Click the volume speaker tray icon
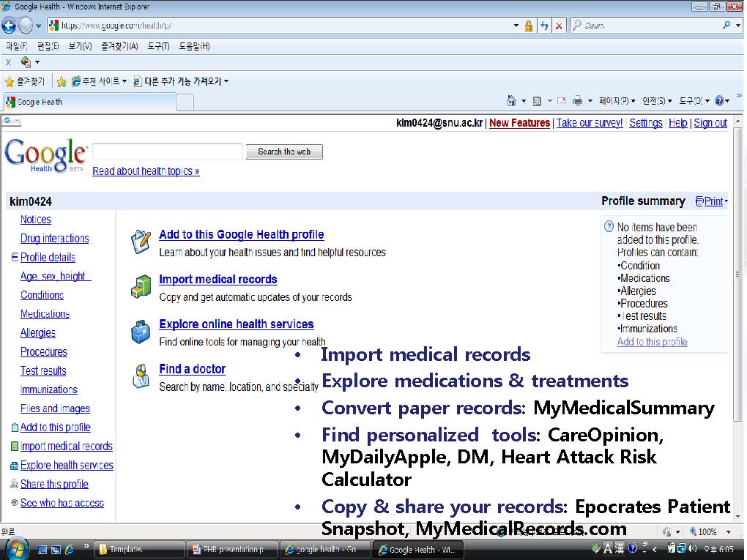 coord(693,548)
